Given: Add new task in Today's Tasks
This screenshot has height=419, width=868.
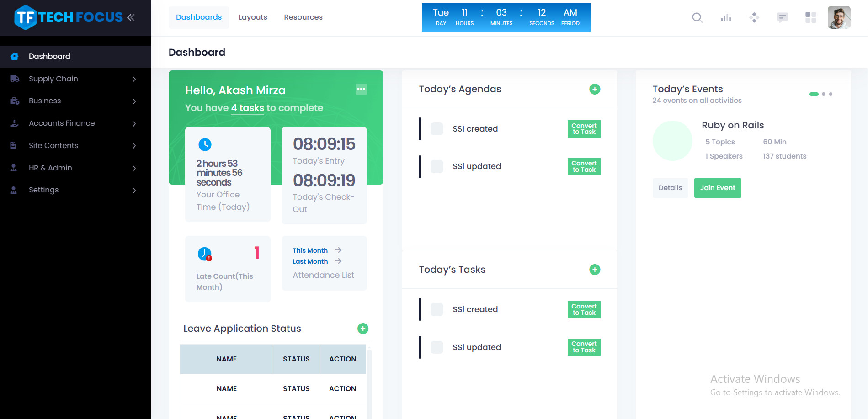Looking at the screenshot, I should 595,270.
